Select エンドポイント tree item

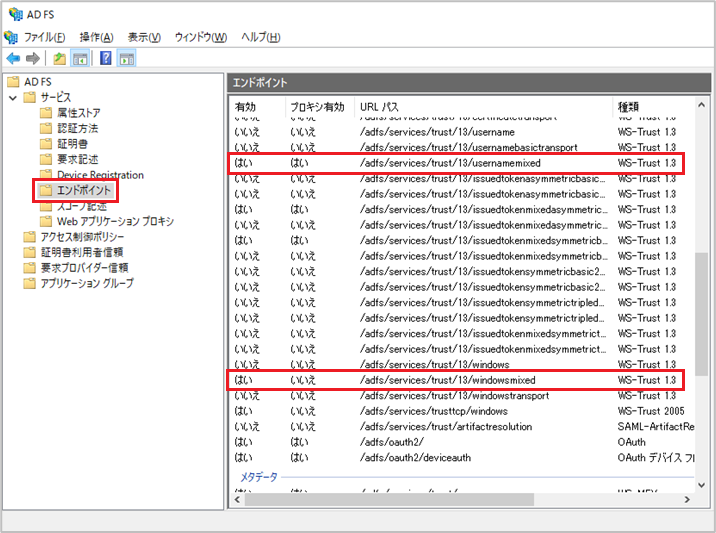tap(84, 190)
